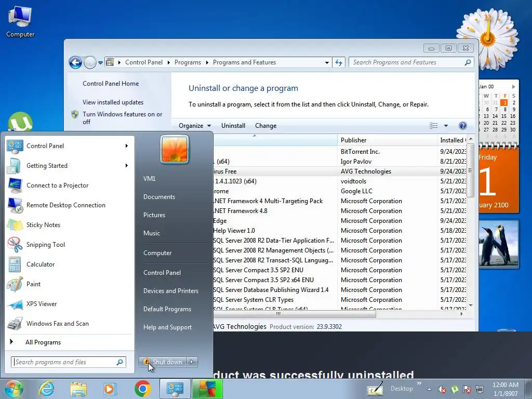The width and height of the screenshot is (532, 399).
Task: Open VM1 user folder in Start menu
Action: [x=149, y=179]
